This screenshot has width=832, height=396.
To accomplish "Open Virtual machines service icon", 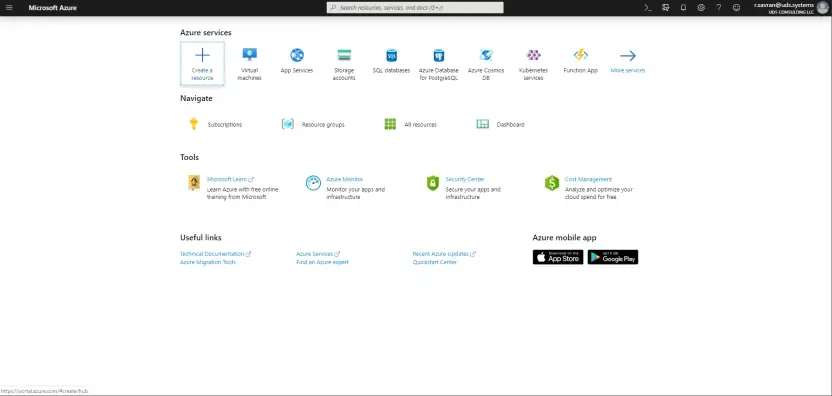I will tap(249, 55).
